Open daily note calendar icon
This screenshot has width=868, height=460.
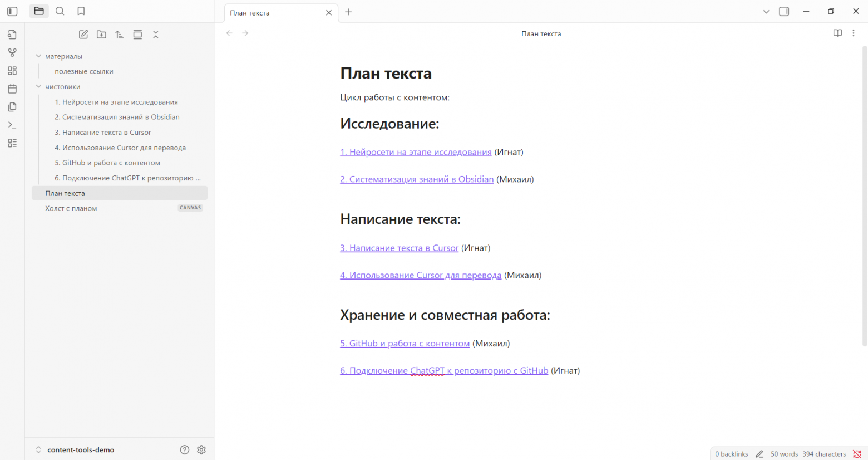(x=12, y=89)
